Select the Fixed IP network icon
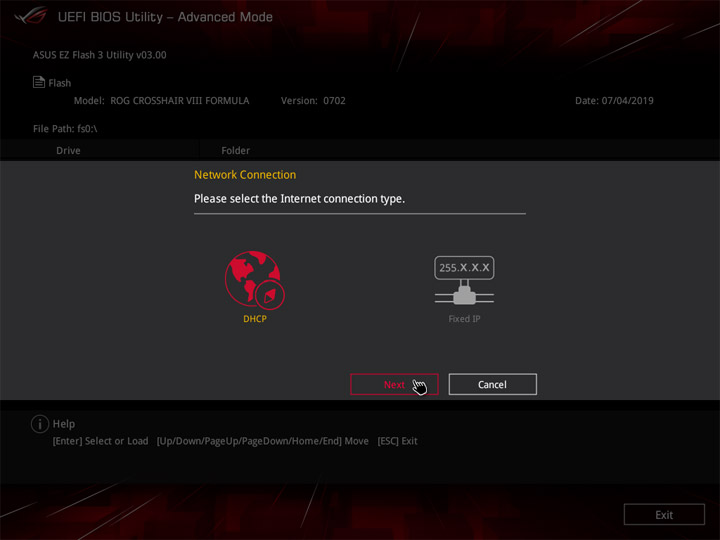Viewport: 720px width, 540px height. pos(464,280)
